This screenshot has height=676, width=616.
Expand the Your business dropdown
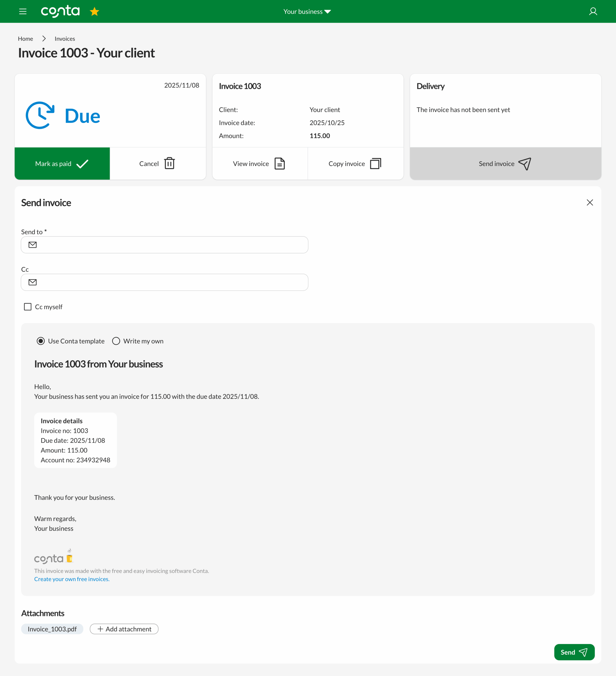pyautogui.click(x=307, y=12)
